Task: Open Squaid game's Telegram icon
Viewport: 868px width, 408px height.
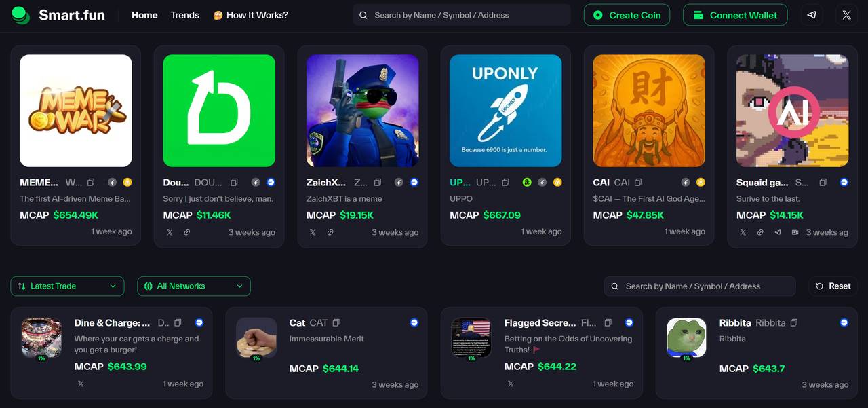Action: tap(777, 232)
